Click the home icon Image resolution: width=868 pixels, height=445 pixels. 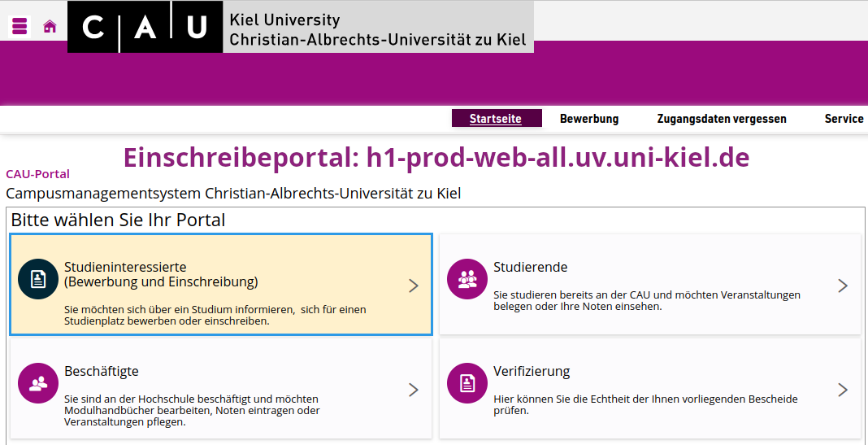point(50,26)
